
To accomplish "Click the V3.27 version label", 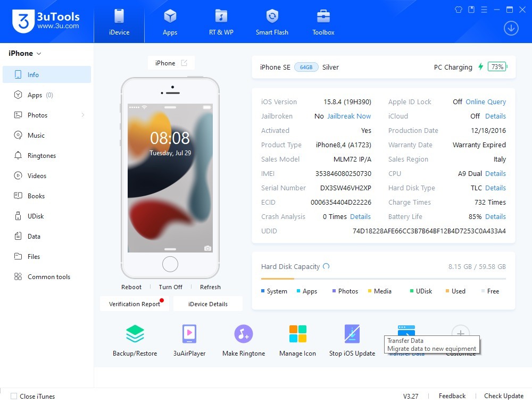I will click(x=411, y=396).
